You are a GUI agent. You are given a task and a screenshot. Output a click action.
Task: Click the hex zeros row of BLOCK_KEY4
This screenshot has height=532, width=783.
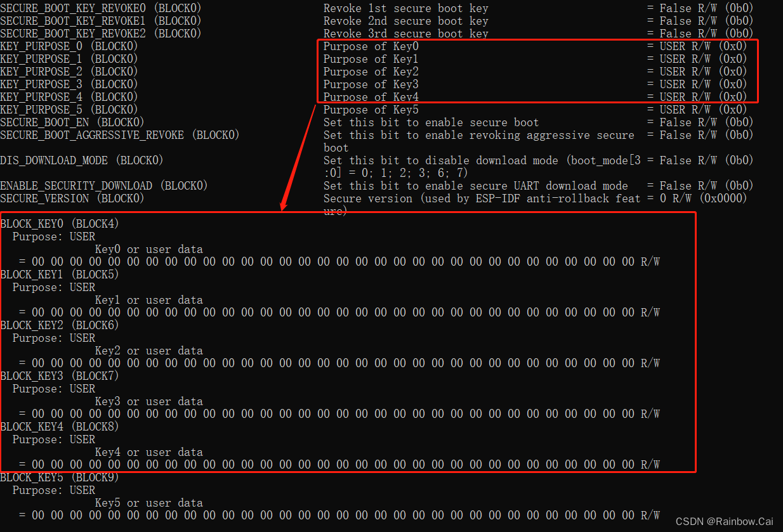pyautogui.click(x=339, y=465)
